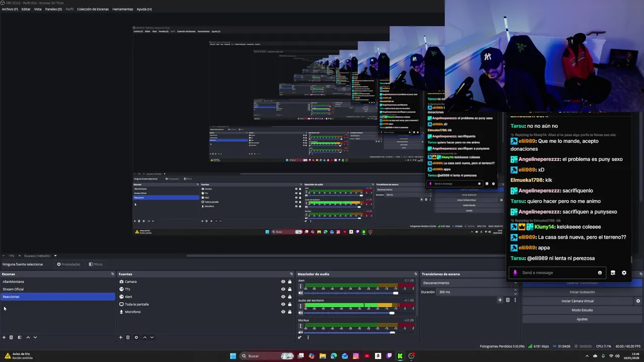The width and height of the screenshot is (644, 362).
Task: Hide the Camara source
Action: (283, 282)
